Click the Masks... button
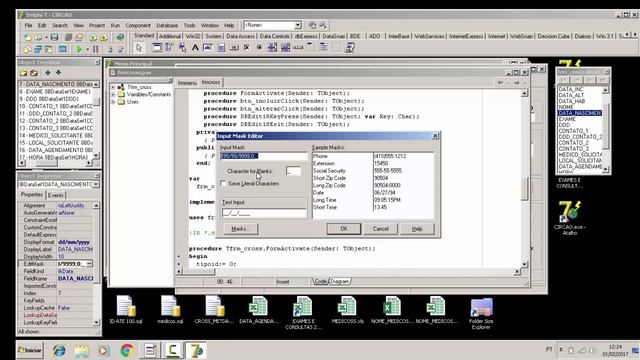 [240, 229]
